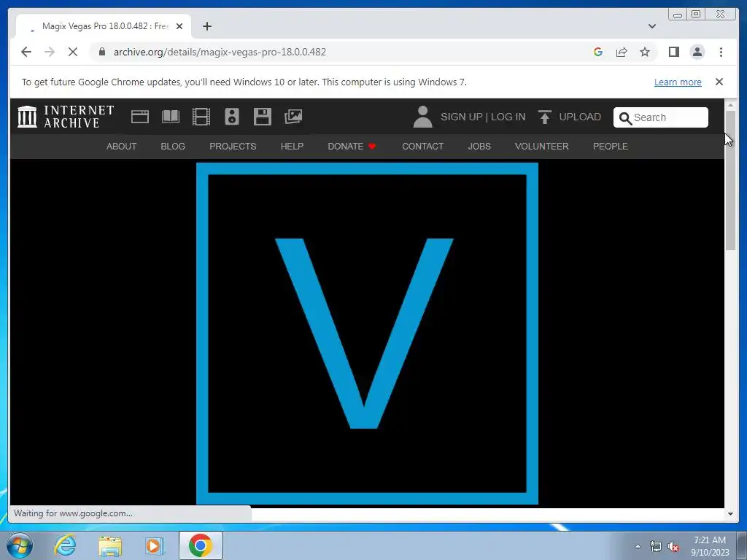Open the LOG IN link

coord(508,117)
